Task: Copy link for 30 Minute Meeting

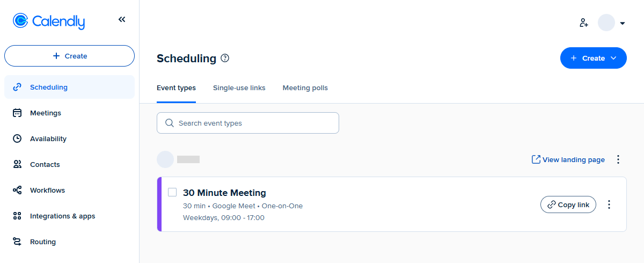Action: pyautogui.click(x=568, y=204)
